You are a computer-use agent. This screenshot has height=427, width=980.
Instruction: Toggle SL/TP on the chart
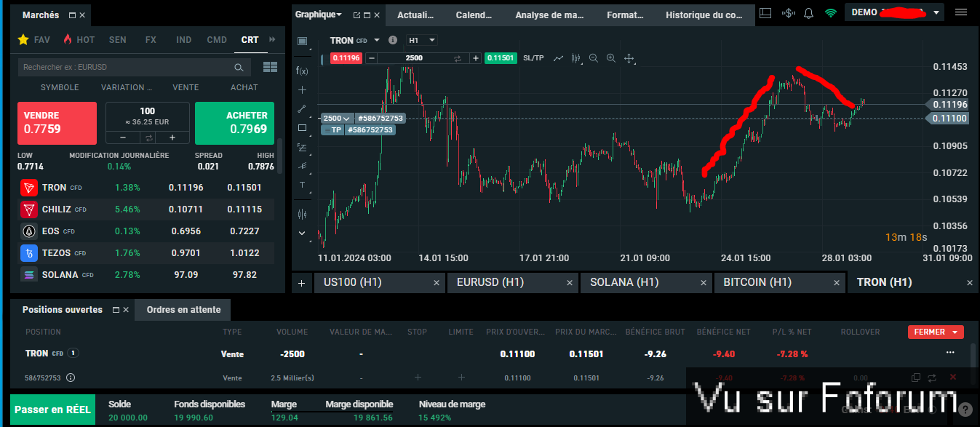pyautogui.click(x=533, y=58)
